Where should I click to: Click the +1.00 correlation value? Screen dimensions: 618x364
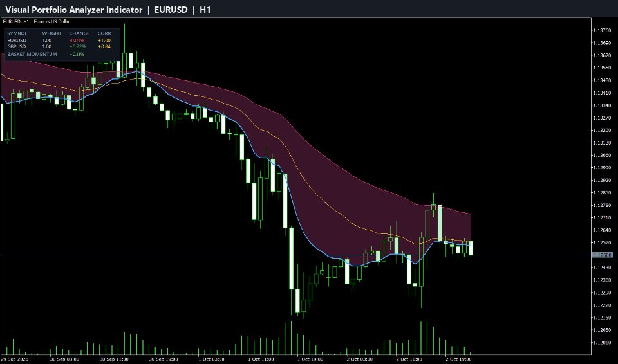pos(104,40)
